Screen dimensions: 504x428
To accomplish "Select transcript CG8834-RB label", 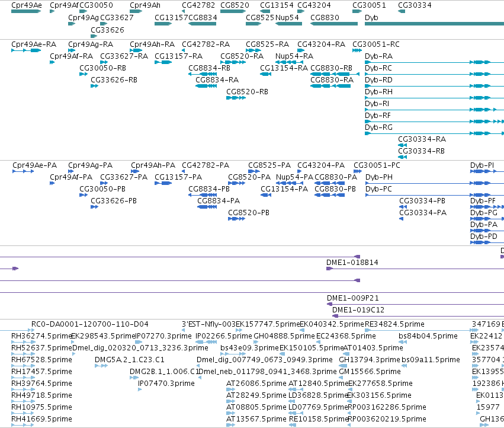I will 209,68.
